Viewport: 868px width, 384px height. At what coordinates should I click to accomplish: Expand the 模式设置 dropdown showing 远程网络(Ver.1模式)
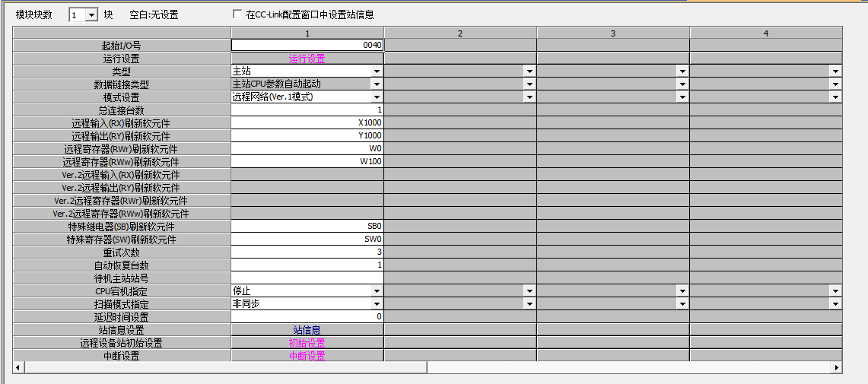click(377, 97)
